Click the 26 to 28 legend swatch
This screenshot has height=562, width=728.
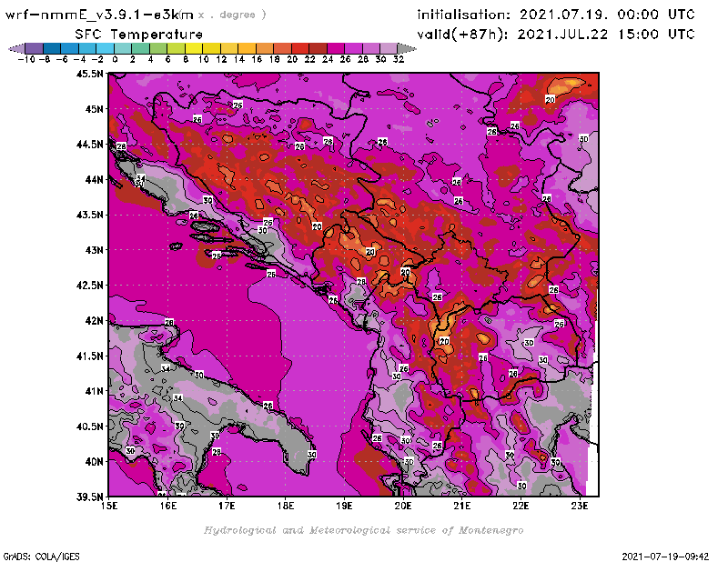353,48
